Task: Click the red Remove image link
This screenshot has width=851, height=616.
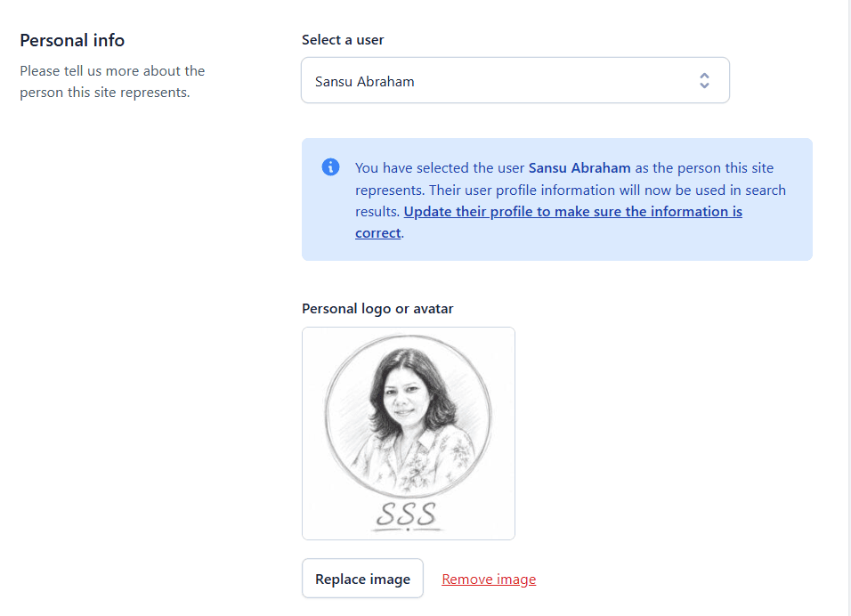Action: (x=489, y=580)
